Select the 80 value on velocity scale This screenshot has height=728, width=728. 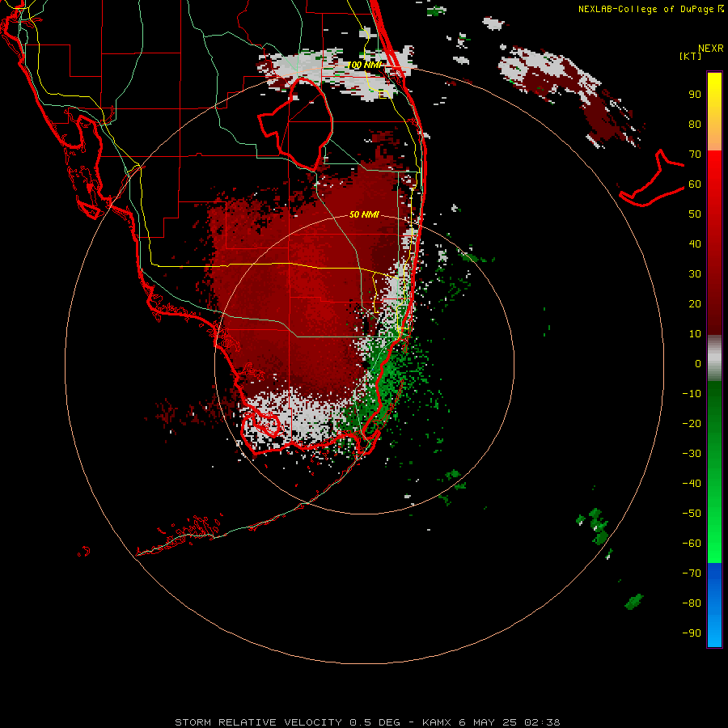click(695, 125)
